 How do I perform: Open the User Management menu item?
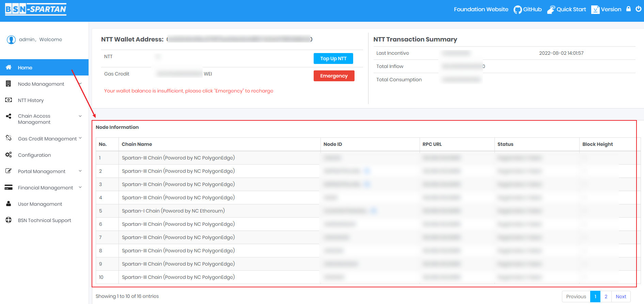coord(44,204)
